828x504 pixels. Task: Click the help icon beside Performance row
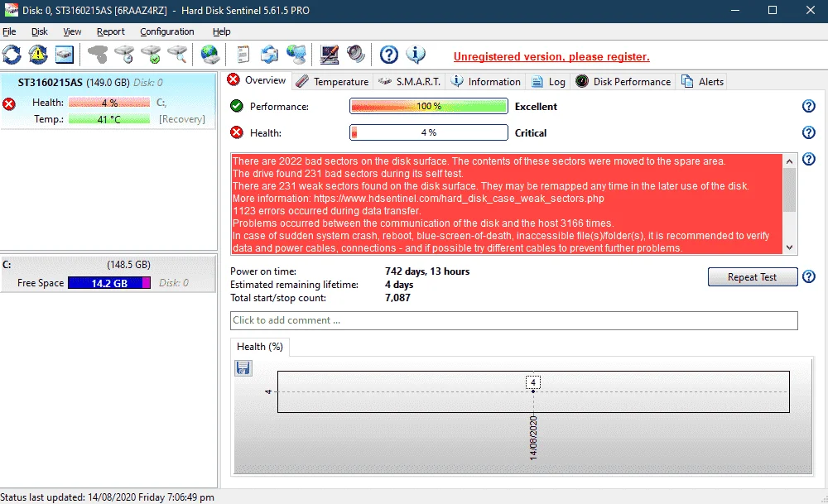808,106
